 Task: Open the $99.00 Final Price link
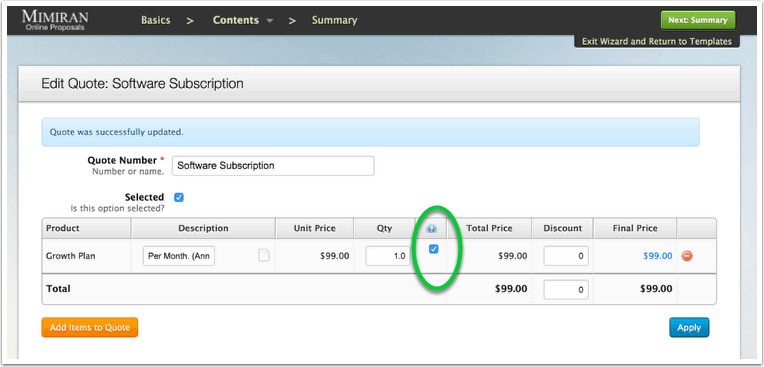658,256
